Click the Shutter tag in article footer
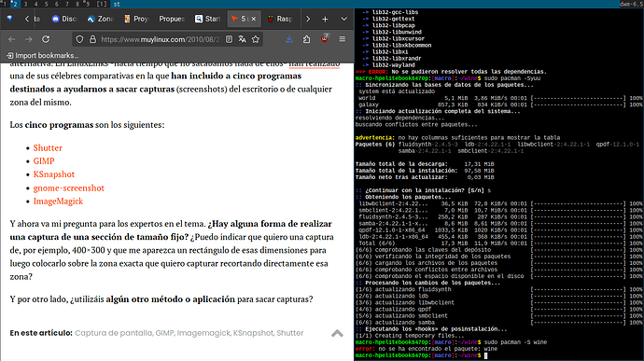This screenshot has width=644, height=361. (290, 333)
